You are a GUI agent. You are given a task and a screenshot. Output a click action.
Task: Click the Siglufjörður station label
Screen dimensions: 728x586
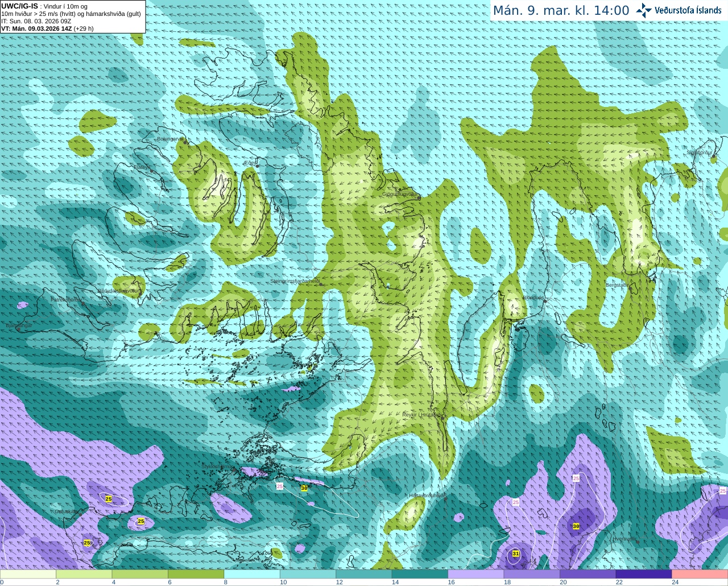[700, 152]
